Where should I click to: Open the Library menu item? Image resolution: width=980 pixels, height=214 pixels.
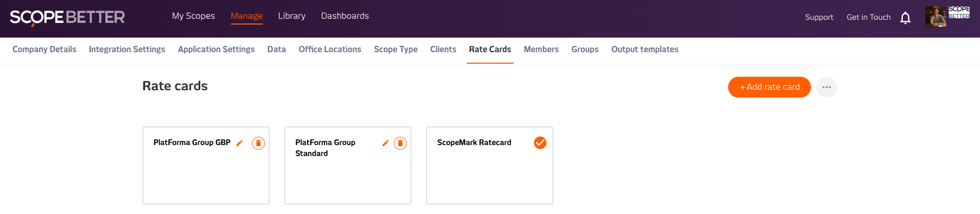292,16
